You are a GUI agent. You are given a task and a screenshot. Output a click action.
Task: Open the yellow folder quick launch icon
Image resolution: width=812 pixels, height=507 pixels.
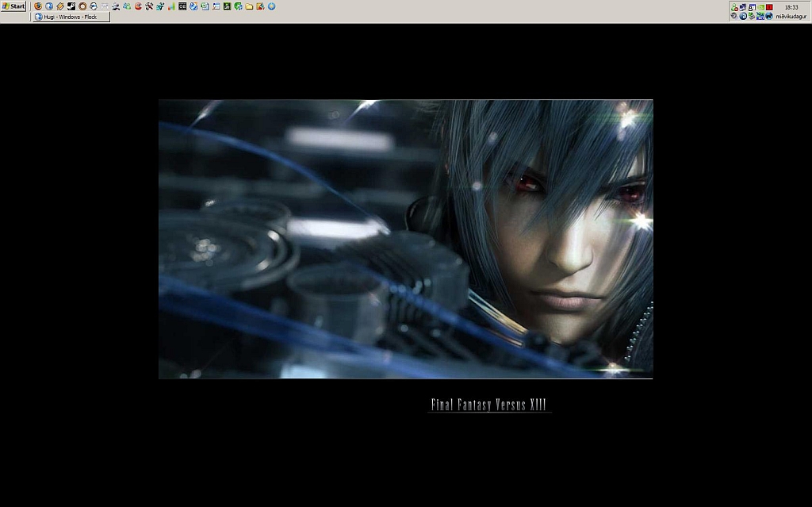click(x=249, y=6)
